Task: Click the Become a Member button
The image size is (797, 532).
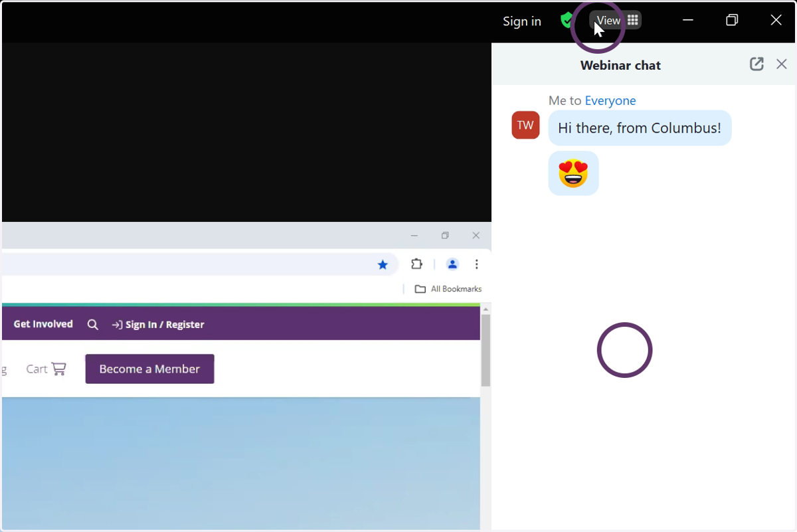Action: (x=149, y=369)
